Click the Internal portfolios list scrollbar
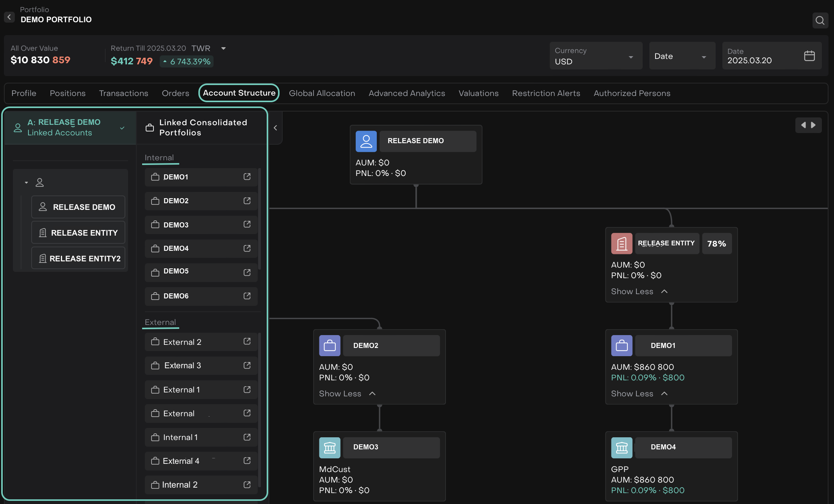The image size is (834, 504). coord(259,218)
